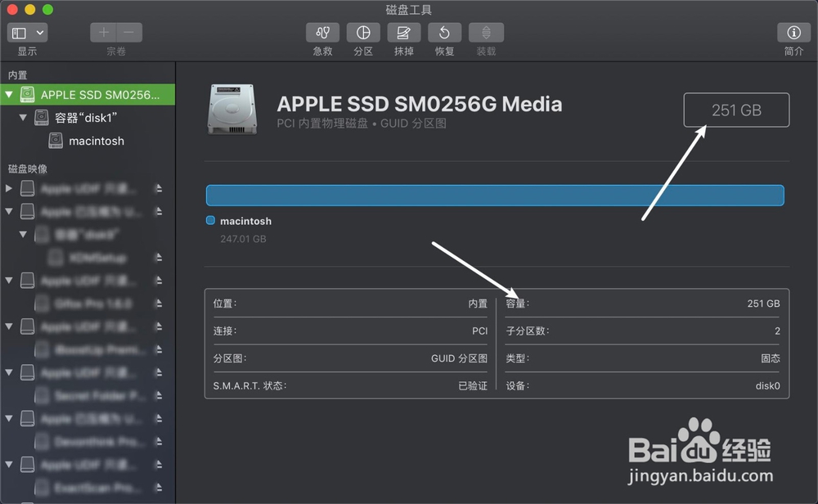This screenshot has width=818, height=504.
Task: Collapse the APPLE SSD SM0256 disk tree
Action: tap(9, 95)
